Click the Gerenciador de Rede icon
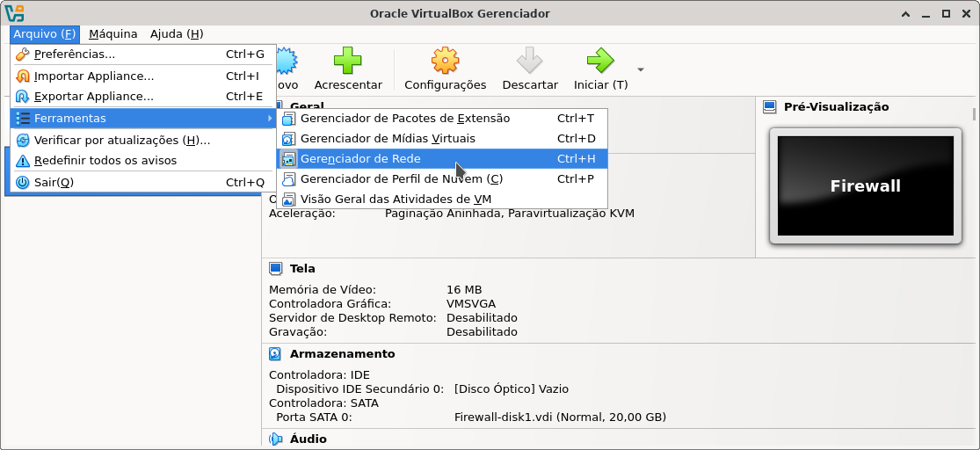This screenshot has height=450, width=980. (x=288, y=159)
